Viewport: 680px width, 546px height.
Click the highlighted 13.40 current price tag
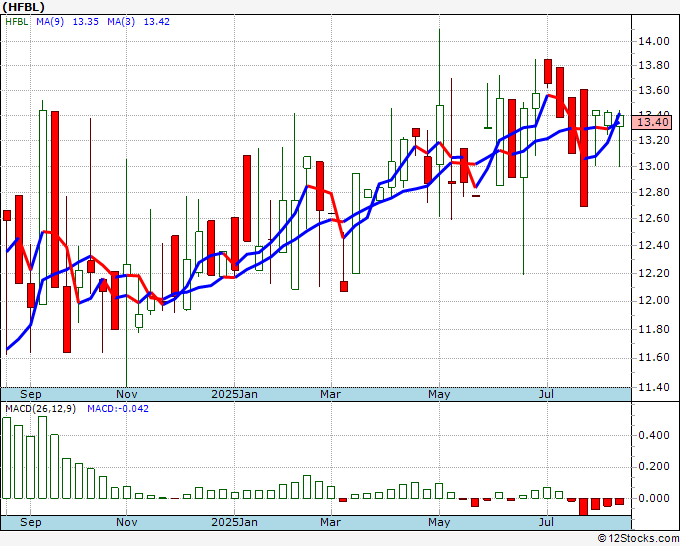(x=652, y=122)
